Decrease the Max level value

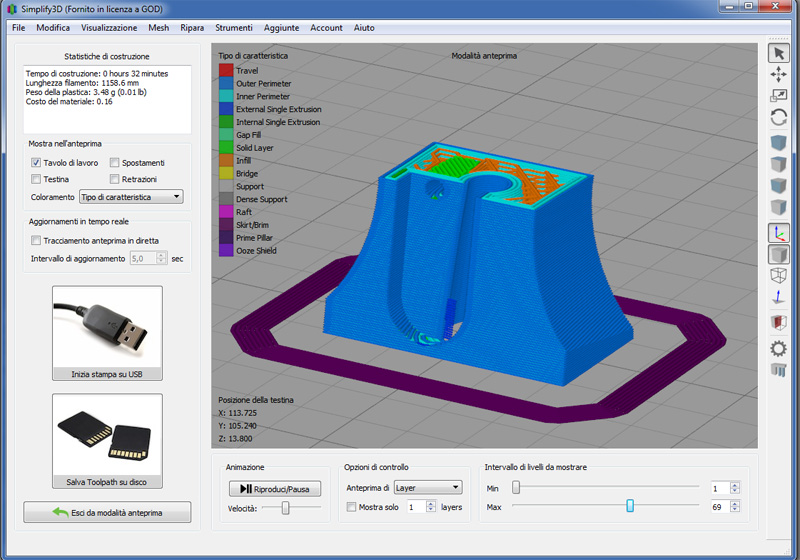click(x=735, y=510)
